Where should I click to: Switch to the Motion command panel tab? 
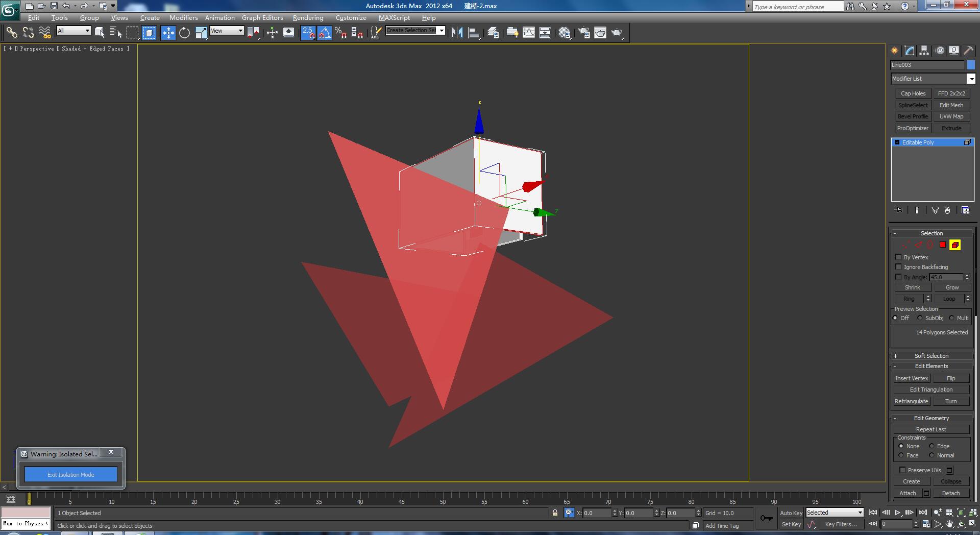pos(940,51)
